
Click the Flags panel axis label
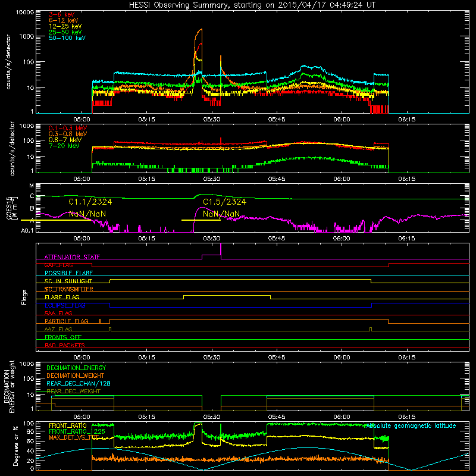(x=24, y=297)
